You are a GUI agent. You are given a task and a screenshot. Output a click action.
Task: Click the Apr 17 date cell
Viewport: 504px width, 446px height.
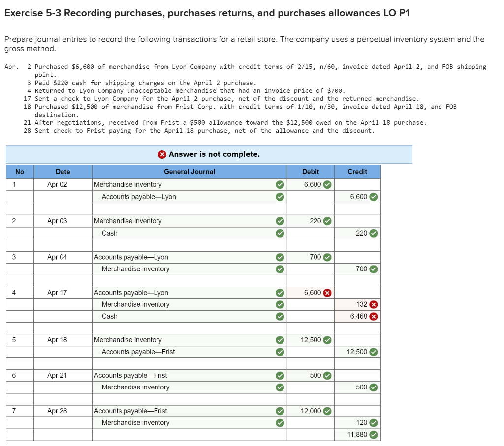pos(63,293)
